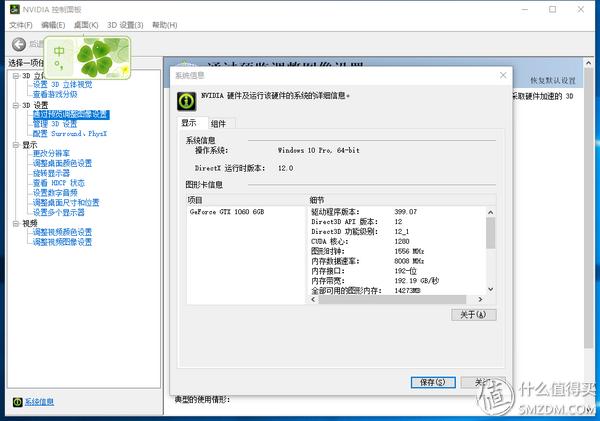Viewport: 600px width, 421px height.
Task: Collapse the 3D 设置 tree node
Action: (16, 105)
